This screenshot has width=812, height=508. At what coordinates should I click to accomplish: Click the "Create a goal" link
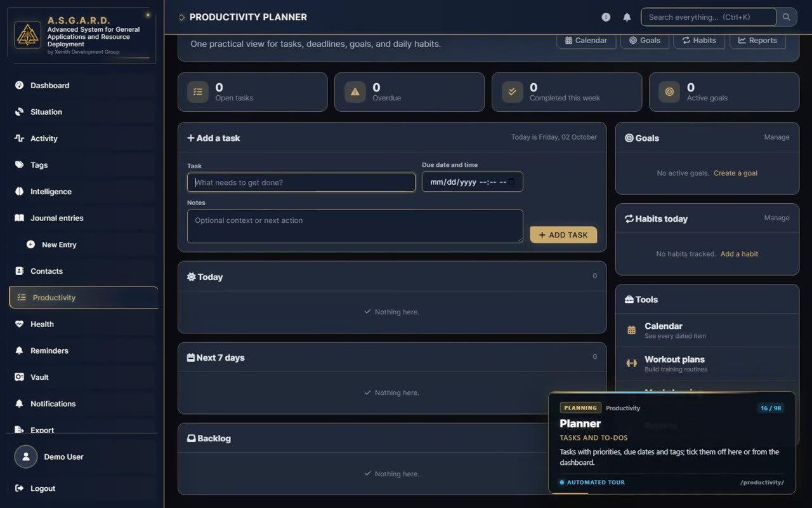pyautogui.click(x=735, y=173)
